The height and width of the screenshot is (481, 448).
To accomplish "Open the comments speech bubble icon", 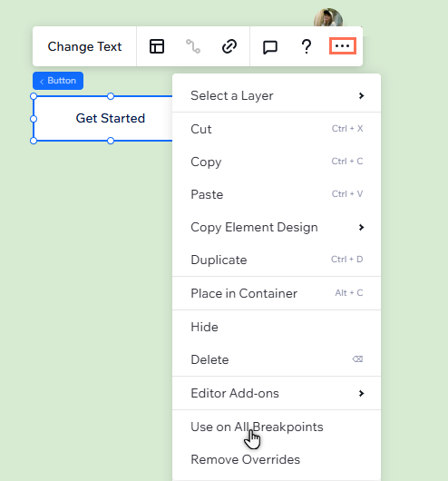I will coord(270,47).
